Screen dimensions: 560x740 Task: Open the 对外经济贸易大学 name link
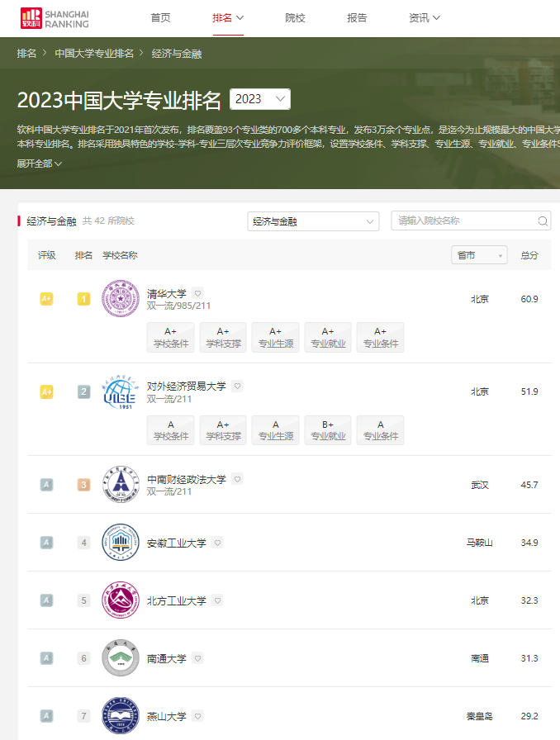(x=186, y=386)
